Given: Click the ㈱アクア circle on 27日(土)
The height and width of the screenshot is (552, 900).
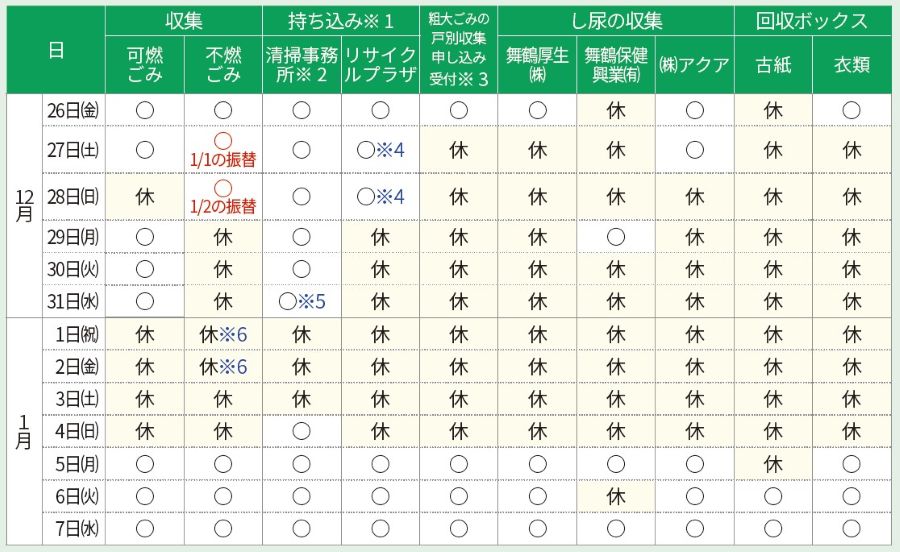Looking at the screenshot, I should [x=695, y=150].
